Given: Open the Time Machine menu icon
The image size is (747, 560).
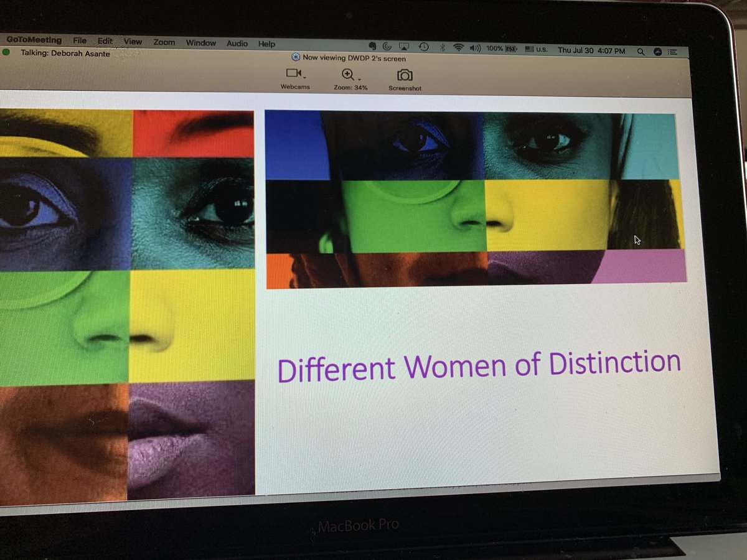Looking at the screenshot, I should (423, 47).
